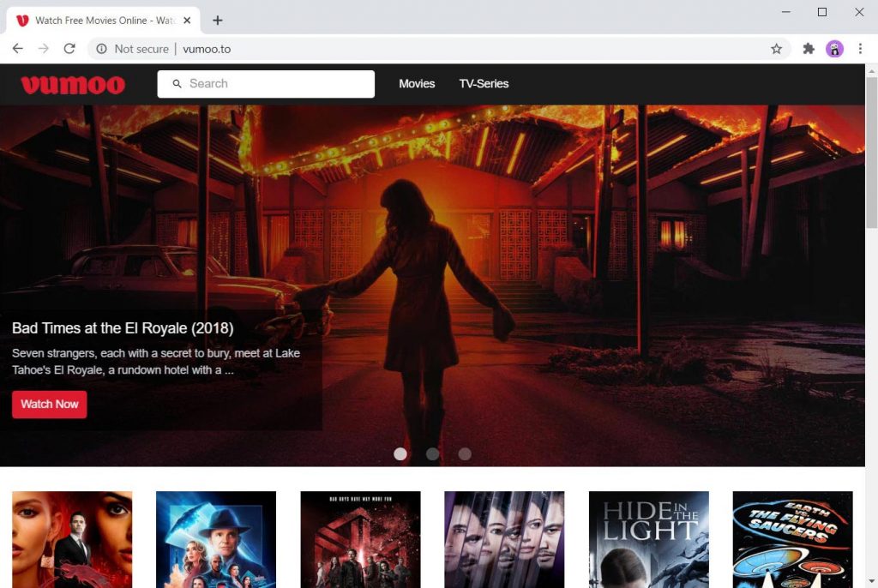Minimize the Chrome window

786,12
